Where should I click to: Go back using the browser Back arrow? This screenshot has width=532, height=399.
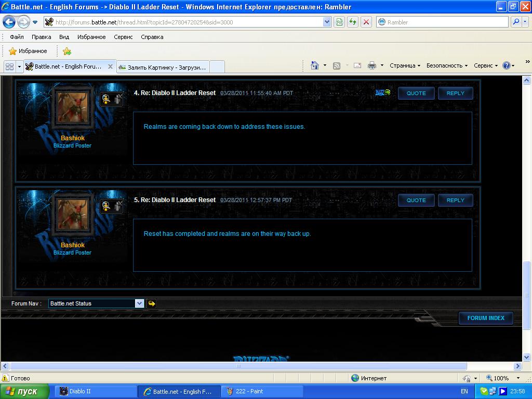coord(9,22)
